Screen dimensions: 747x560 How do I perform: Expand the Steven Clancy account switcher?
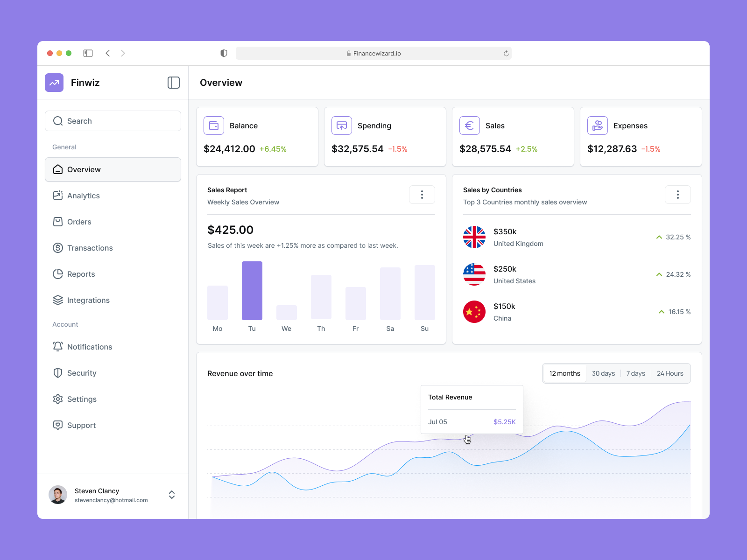click(172, 495)
